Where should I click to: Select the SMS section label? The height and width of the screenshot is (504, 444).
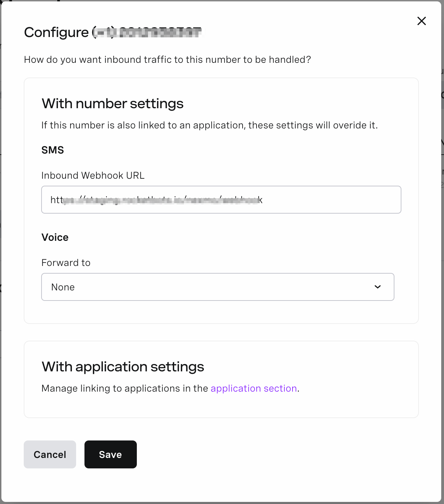(x=53, y=150)
